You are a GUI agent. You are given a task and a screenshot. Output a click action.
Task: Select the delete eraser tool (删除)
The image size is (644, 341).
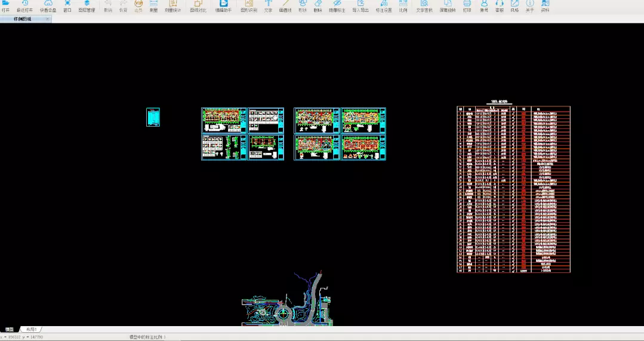[x=318, y=6]
